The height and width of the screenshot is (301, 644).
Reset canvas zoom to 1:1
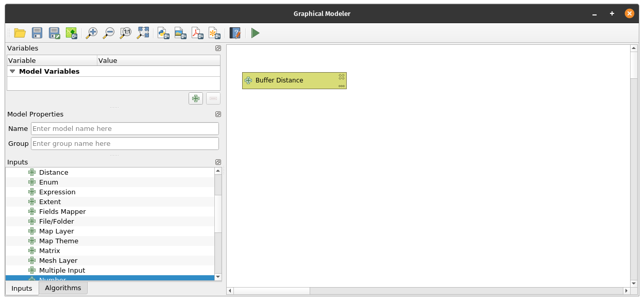point(126,34)
